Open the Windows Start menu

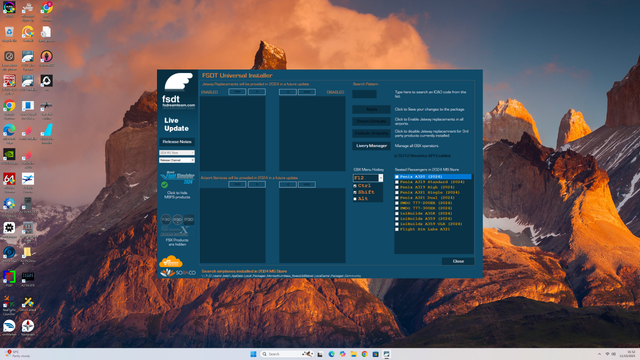click(253, 354)
